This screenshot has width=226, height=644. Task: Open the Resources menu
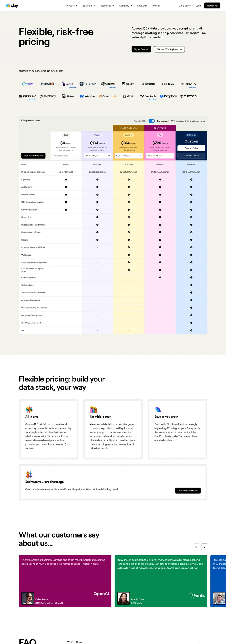107,6
